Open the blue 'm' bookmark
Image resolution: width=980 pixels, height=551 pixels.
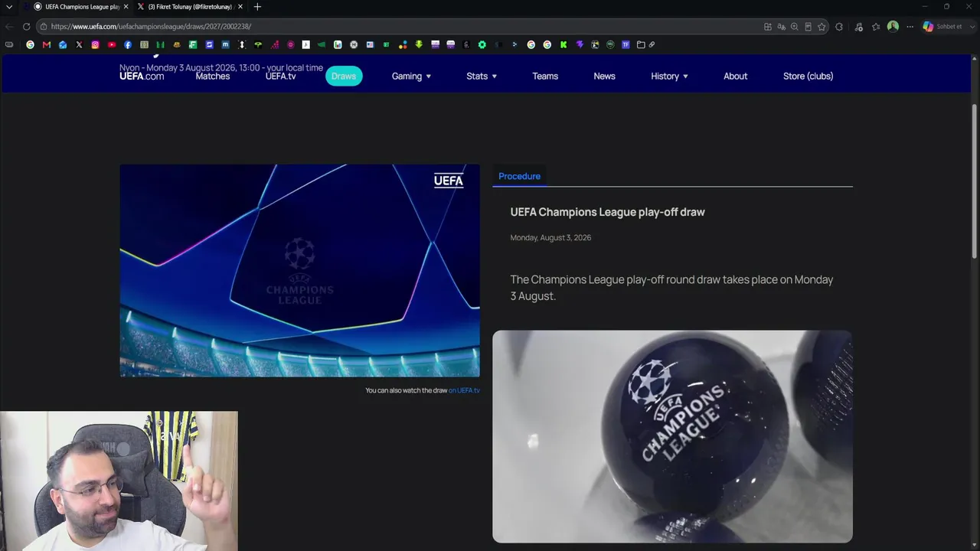coord(225,44)
